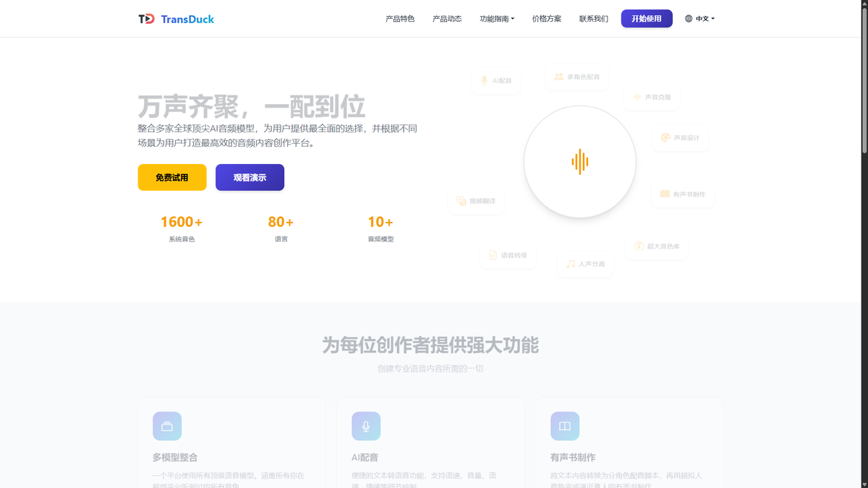
Task: Click the scrollbar up arrow
Action: point(864,4)
